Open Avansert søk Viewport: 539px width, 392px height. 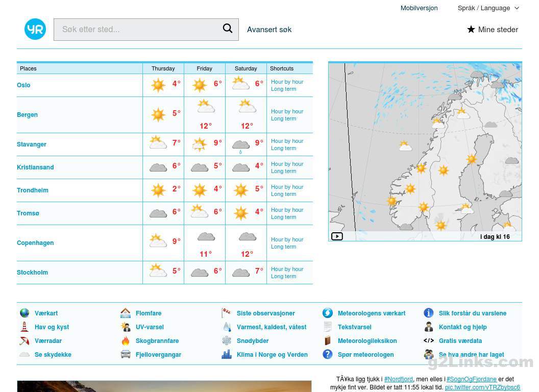pos(269,30)
